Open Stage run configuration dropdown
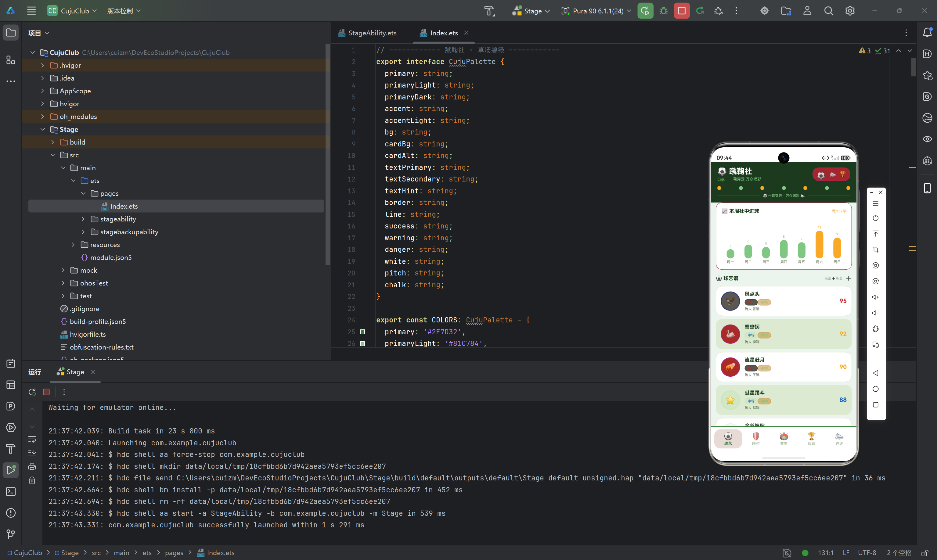This screenshot has height=560, width=937. click(531, 11)
